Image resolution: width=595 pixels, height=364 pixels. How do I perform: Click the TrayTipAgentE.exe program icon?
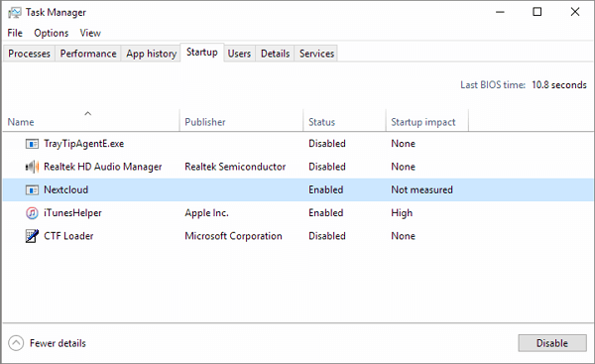point(32,144)
